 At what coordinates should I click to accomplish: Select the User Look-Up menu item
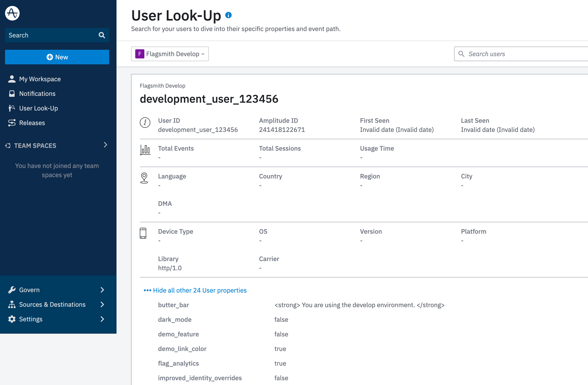click(x=39, y=108)
